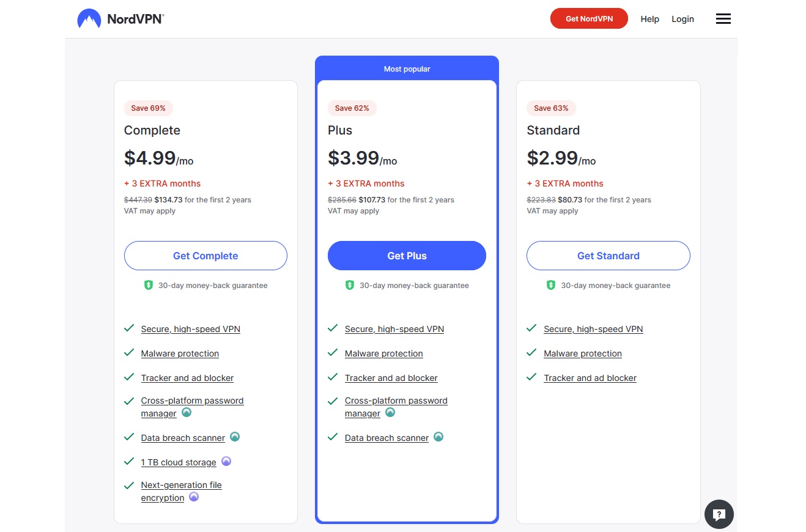Click NordLocker icon beside next-generation file encryption

[x=194, y=497]
